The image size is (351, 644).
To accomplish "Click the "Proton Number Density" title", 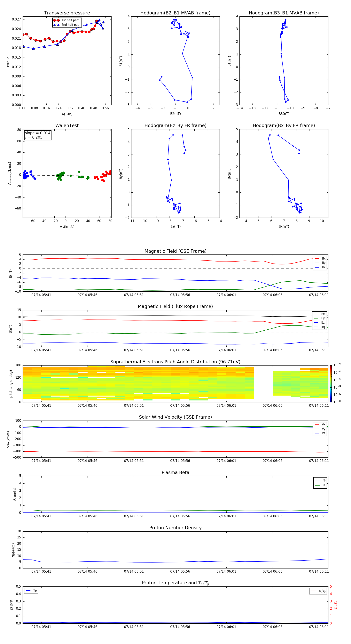I will tap(175, 528).
